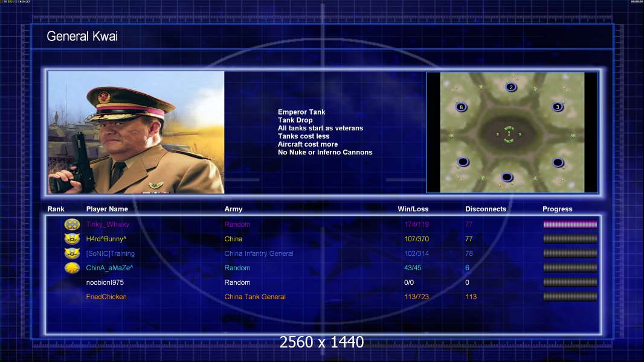Select the unnumbered bottom-center start position marker

[x=507, y=177]
